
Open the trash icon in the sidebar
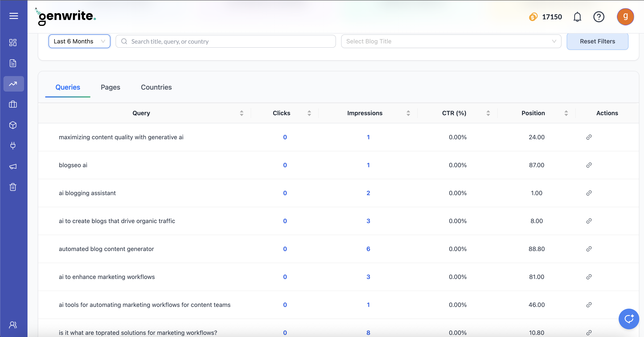pos(13,187)
